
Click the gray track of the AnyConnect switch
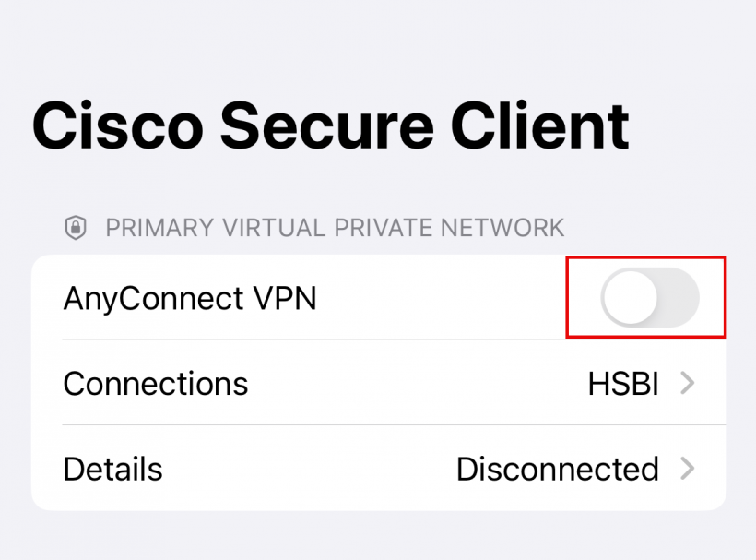679,298
